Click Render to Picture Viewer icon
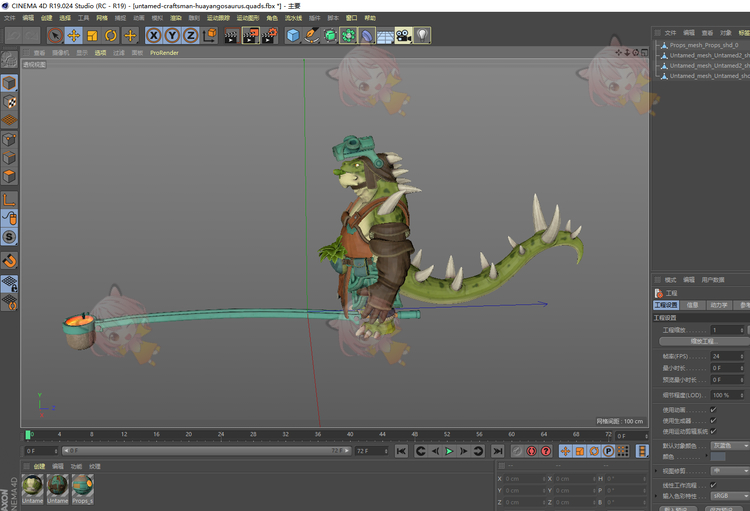 pyautogui.click(x=251, y=35)
